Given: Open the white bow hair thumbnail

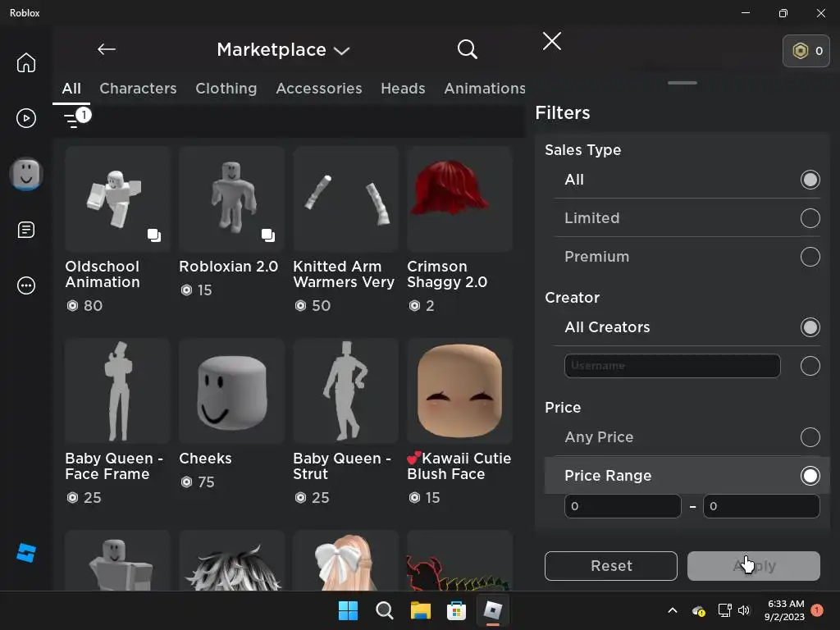Looking at the screenshot, I should (x=345, y=560).
